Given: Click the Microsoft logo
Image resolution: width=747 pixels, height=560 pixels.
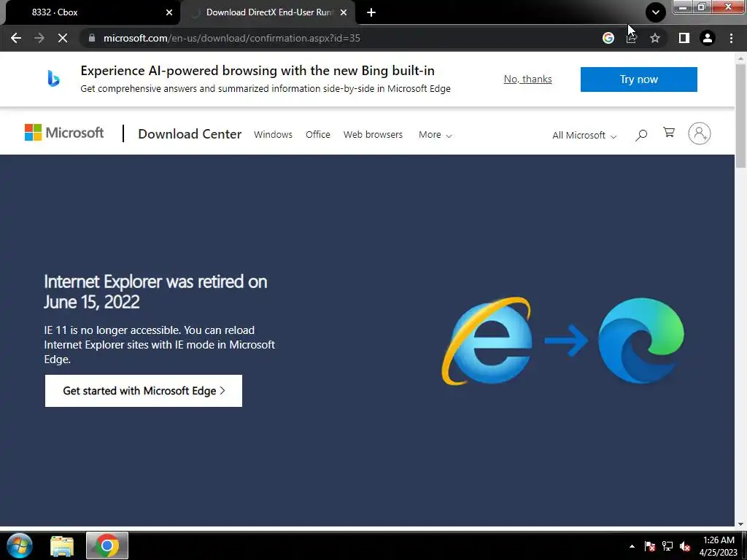Looking at the screenshot, I should [64, 133].
